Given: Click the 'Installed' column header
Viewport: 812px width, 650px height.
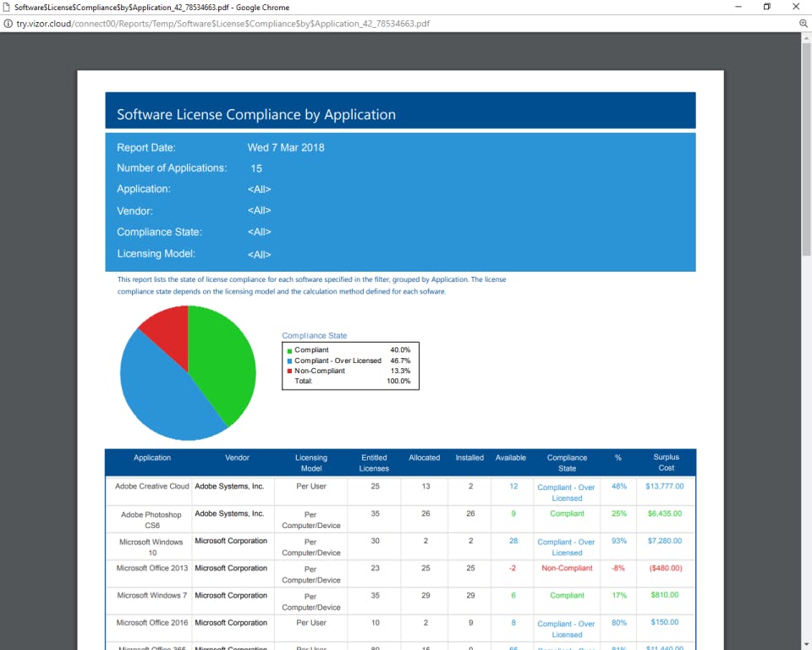Looking at the screenshot, I should [x=469, y=458].
